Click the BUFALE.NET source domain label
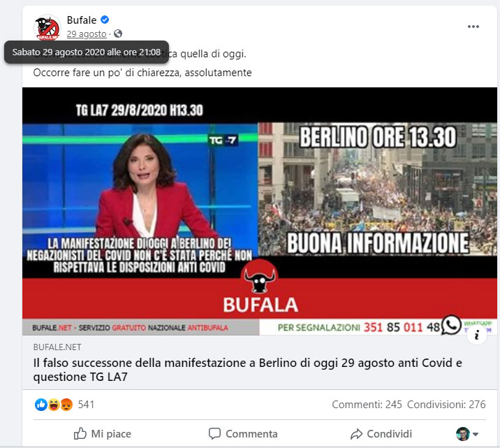 (57, 347)
